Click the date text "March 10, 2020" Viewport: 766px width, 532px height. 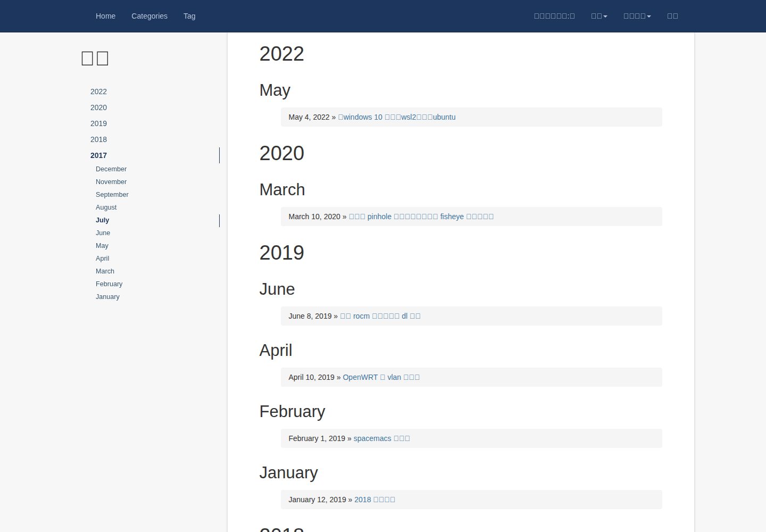pos(314,217)
